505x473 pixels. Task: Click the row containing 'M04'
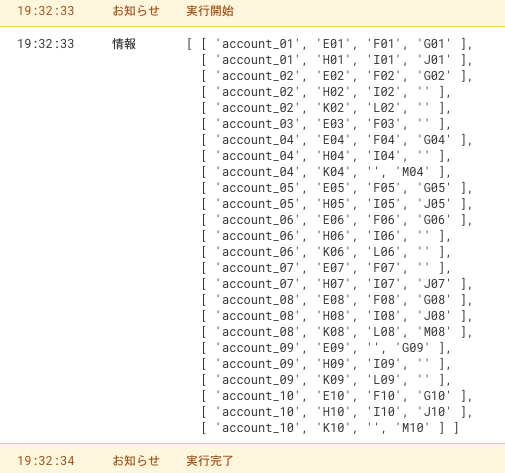coord(326,172)
